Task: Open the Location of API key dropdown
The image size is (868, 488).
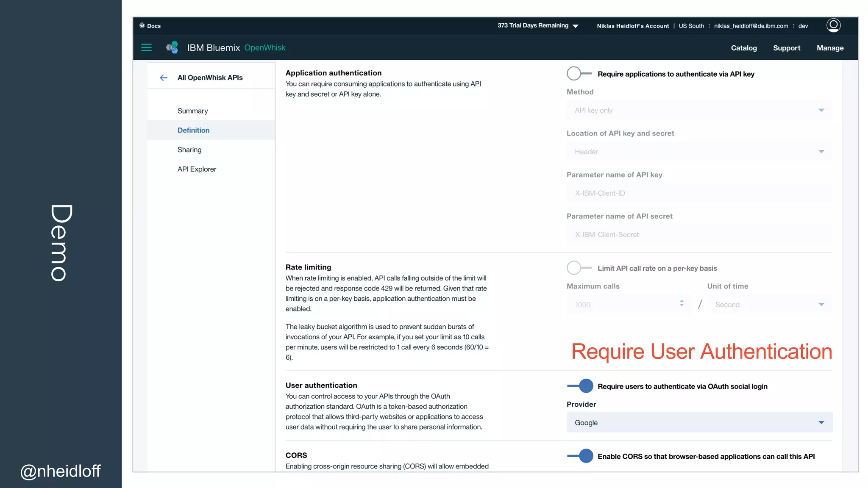Action: tap(699, 152)
